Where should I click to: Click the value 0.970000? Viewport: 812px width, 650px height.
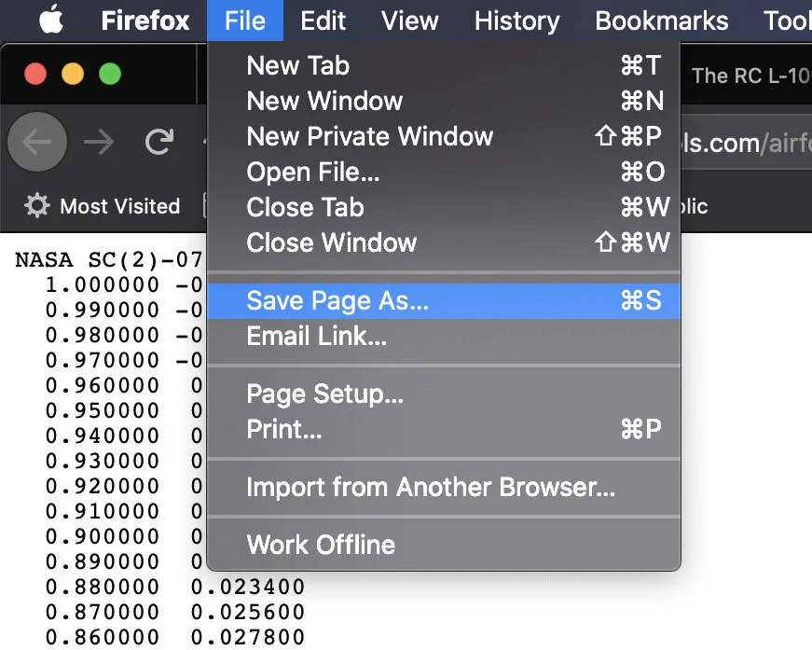pyautogui.click(x=102, y=360)
